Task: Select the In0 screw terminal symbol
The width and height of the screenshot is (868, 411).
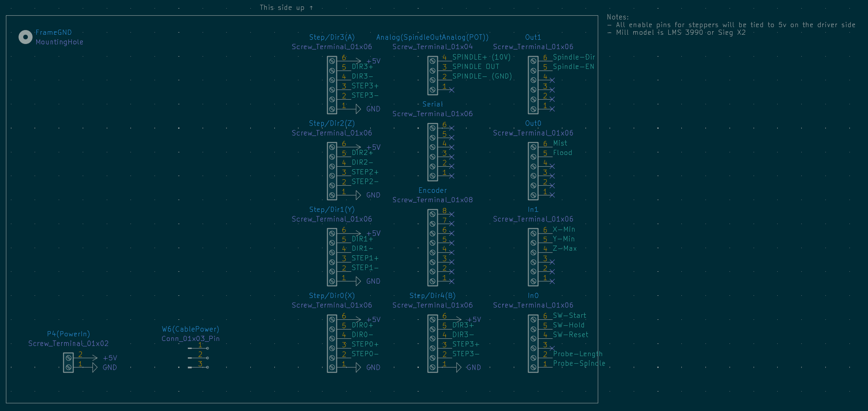Action: pos(533,342)
